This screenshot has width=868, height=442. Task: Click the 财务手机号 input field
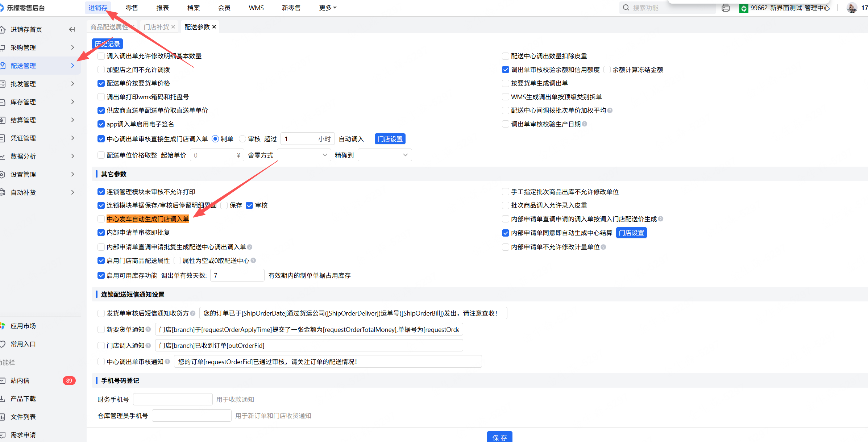point(173,399)
